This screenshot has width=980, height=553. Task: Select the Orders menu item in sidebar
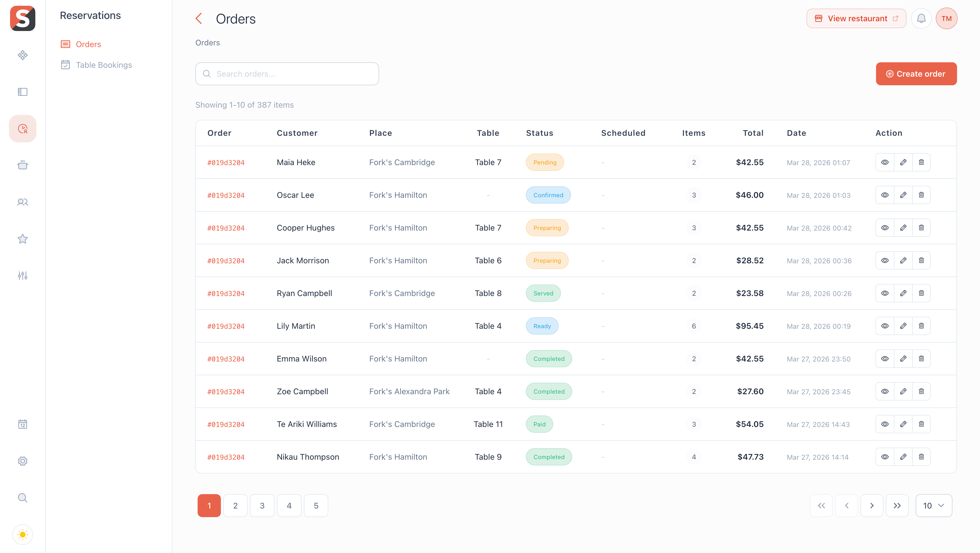[x=88, y=44]
